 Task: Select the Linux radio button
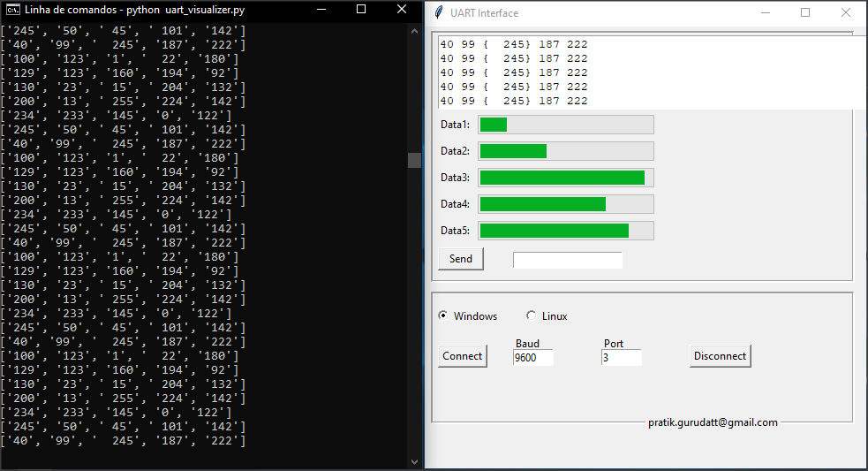click(531, 315)
